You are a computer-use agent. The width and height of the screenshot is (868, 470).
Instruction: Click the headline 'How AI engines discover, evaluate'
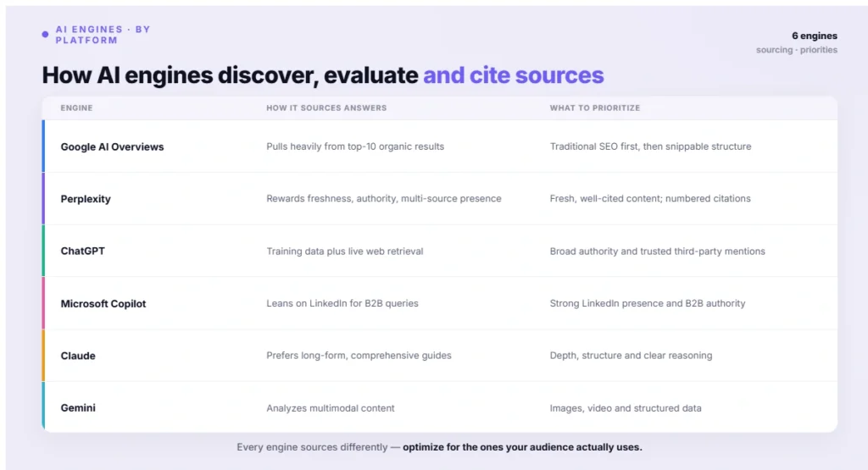click(231, 75)
